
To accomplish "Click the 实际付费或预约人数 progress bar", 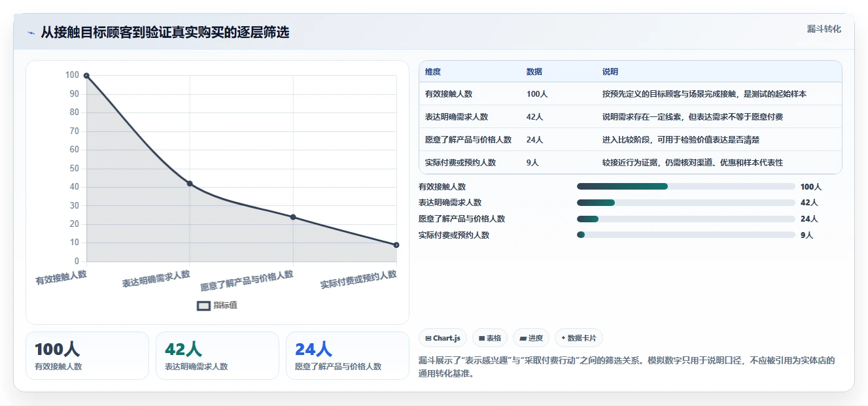I will coord(686,235).
